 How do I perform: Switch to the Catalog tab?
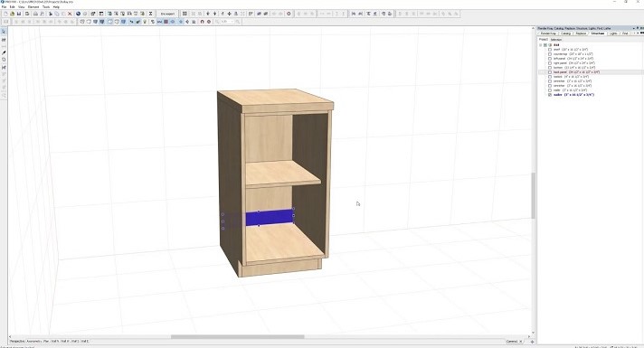[566, 33]
